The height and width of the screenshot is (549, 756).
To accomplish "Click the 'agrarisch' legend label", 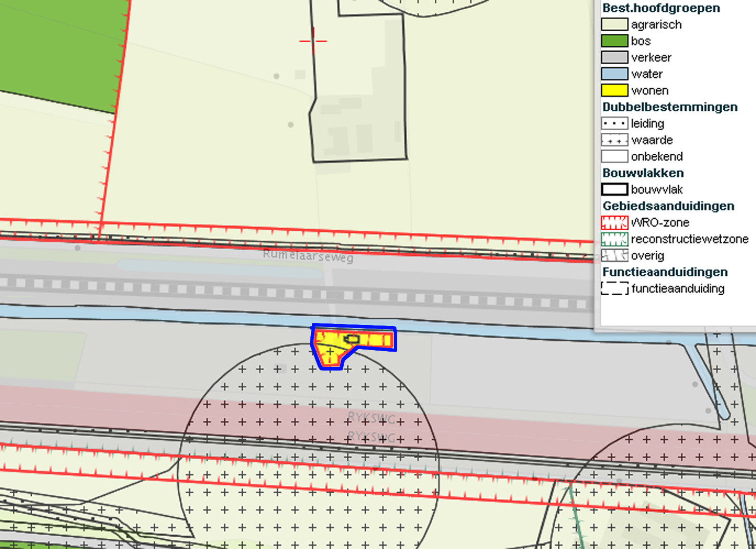I will [656, 25].
